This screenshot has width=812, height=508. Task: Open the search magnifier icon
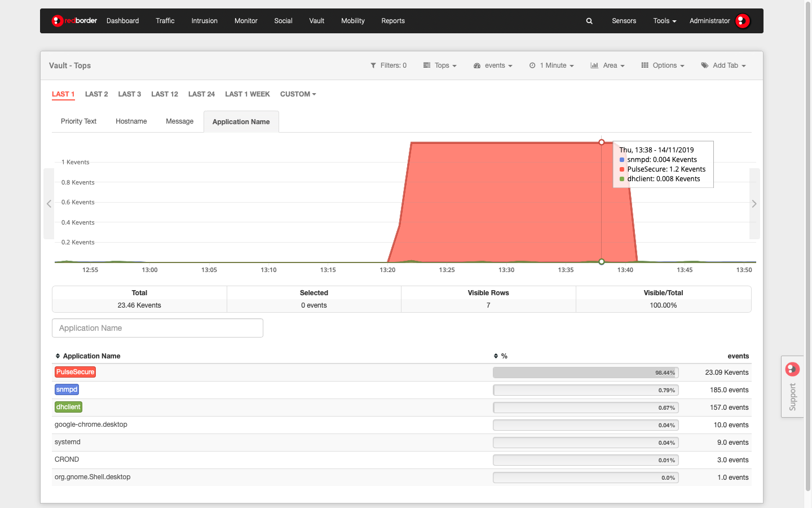click(589, 21)
